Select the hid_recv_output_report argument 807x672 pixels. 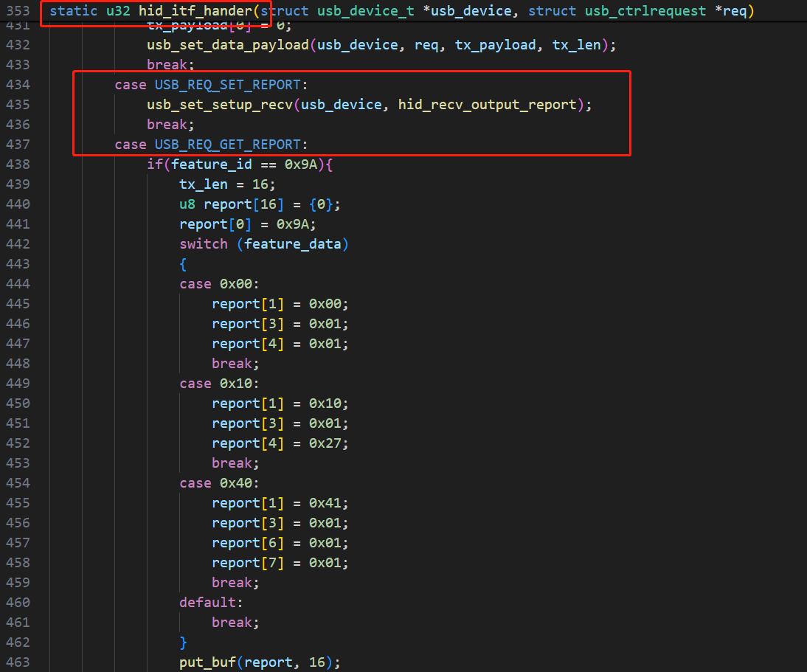coord(488,105)
